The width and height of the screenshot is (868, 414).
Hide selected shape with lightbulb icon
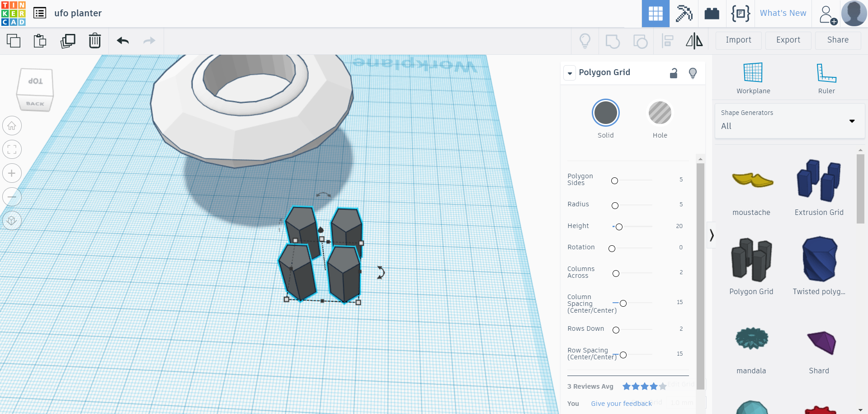693,73
